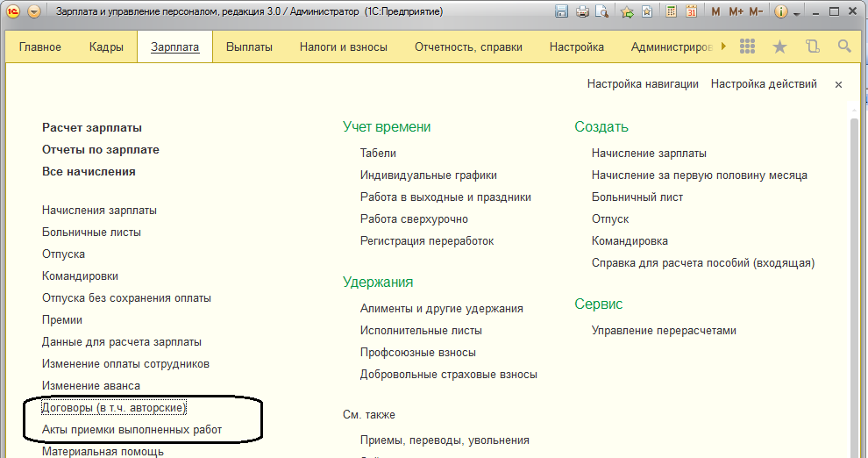Open the Отчетность, справки section
868x458 pixels.
click(468, 47)
